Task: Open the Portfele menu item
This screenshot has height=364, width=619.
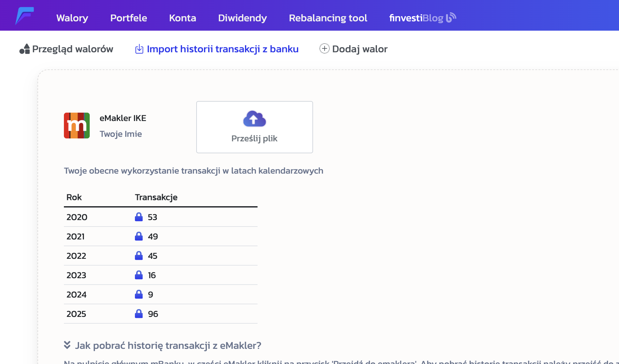Action: [x=128, y=18]
